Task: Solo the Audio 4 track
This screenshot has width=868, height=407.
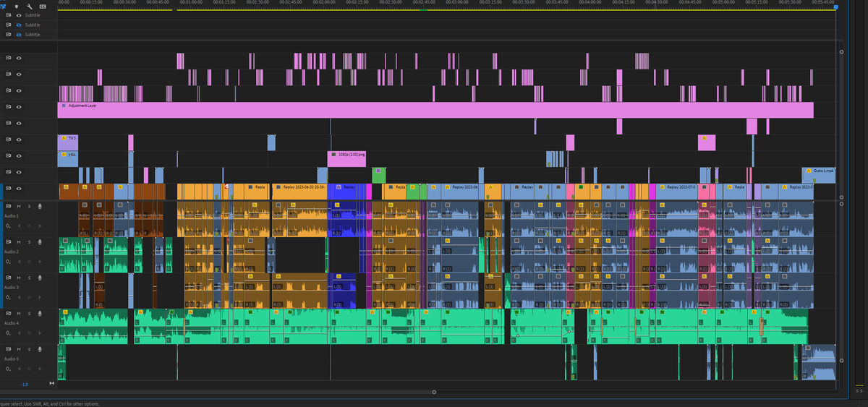Action: pyautogui.click(x=29, y=313)
